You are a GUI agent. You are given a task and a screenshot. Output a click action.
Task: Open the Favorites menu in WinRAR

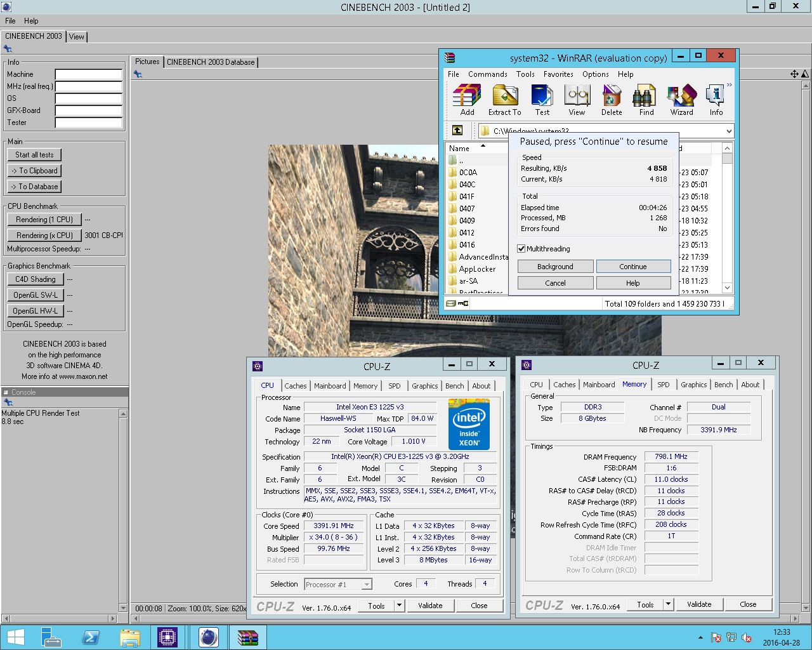coord(558,74)
